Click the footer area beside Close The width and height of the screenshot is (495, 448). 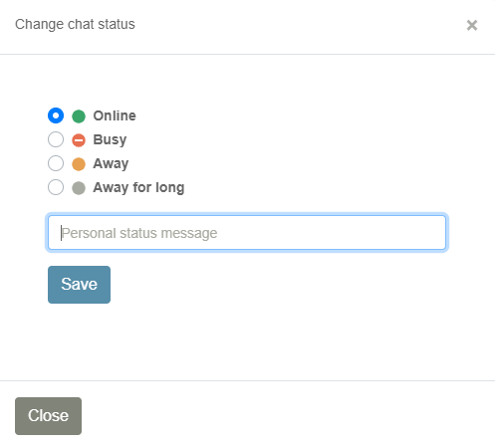pos(286,416)
